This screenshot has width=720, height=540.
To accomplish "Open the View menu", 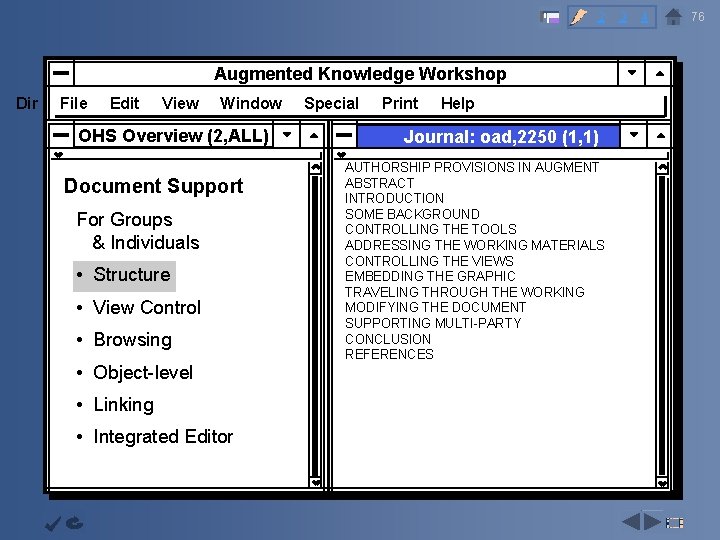I will coord(180,103).
